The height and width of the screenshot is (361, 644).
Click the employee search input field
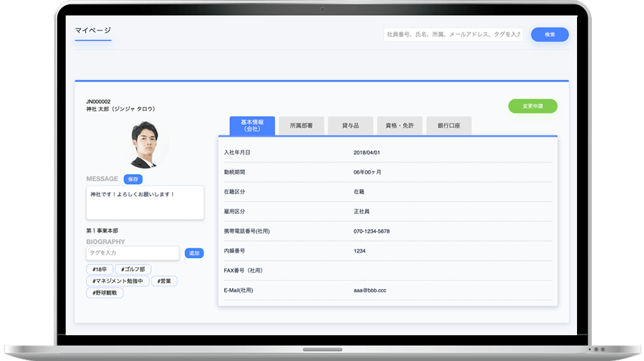[453, 34]
